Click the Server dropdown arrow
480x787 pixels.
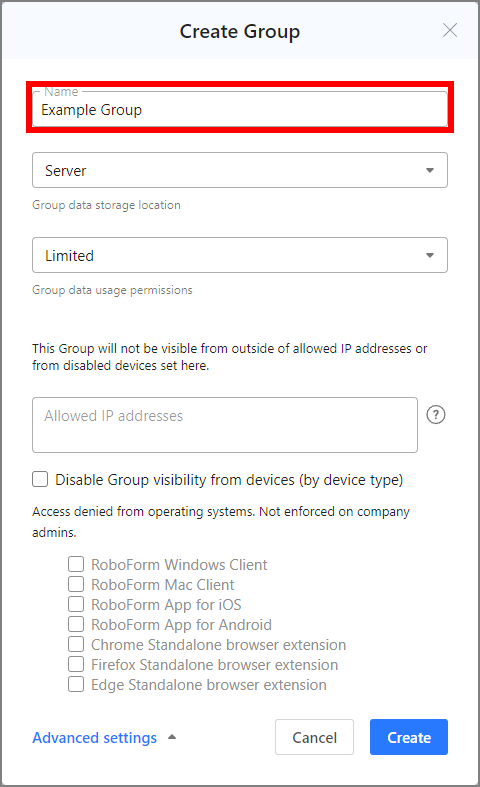[430, 171]
